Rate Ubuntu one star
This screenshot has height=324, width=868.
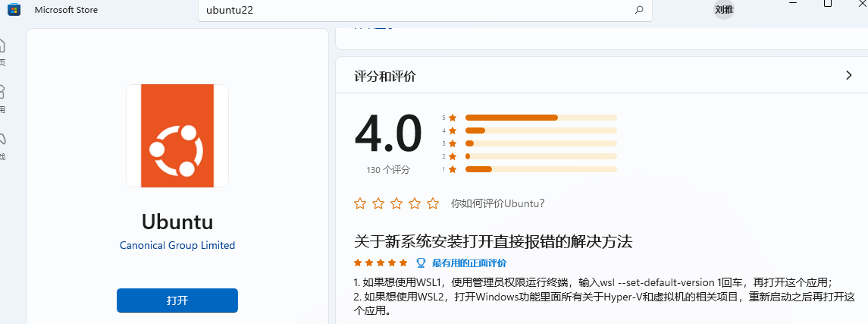tap(360, 203)
